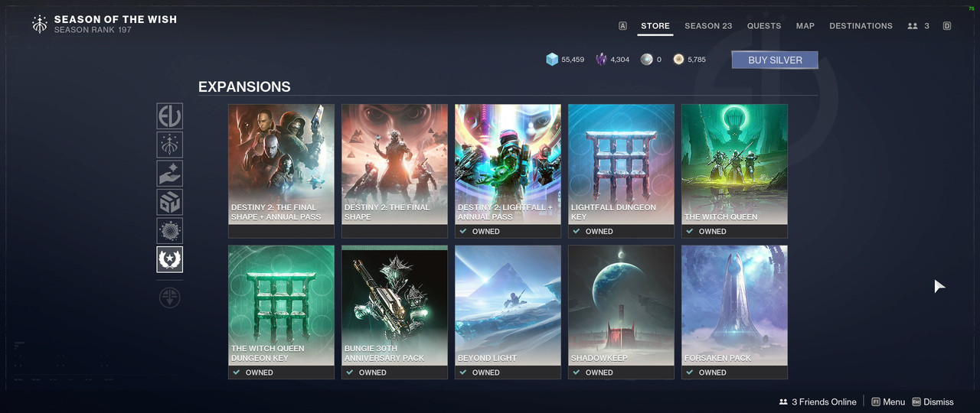Click the circular down-arrow icon below sidebar
The width and height of the screenshot is (980, 413).
[x=170, y=298]
